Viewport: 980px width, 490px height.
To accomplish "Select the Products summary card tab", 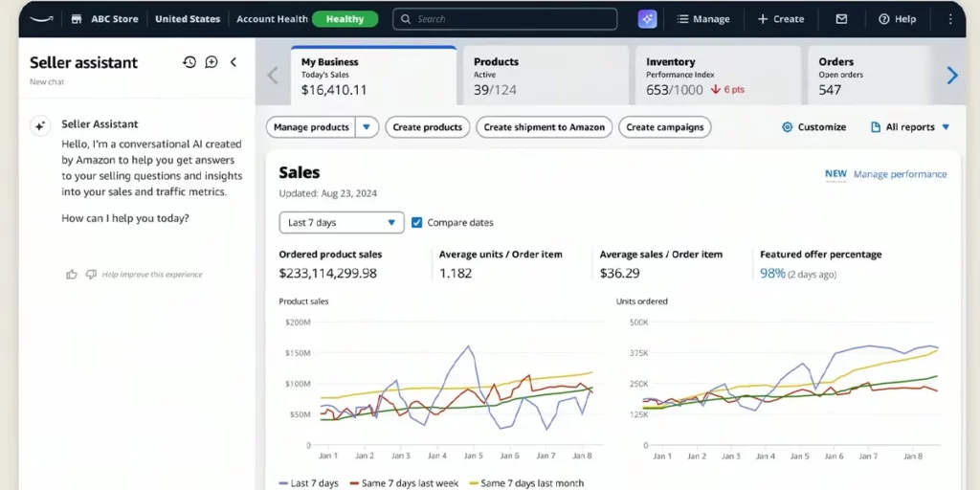I will pyautogui.click(x=546, y=76).
